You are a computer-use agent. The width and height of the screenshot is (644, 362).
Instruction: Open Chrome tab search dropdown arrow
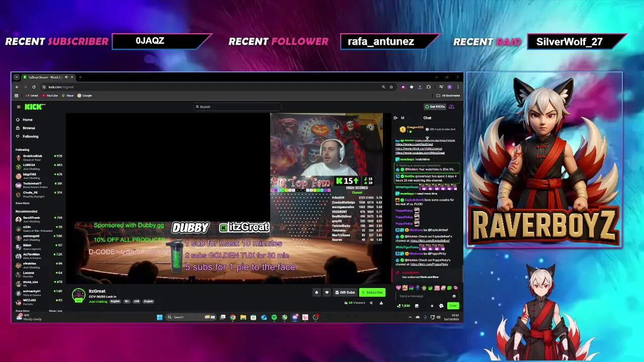click(17, 77)
